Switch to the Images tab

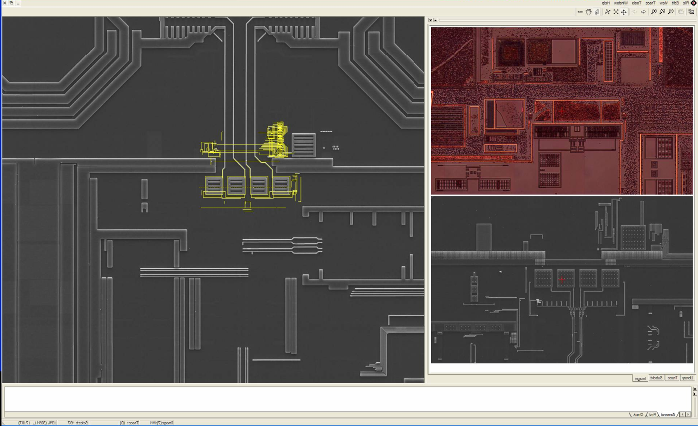(640, 379)
